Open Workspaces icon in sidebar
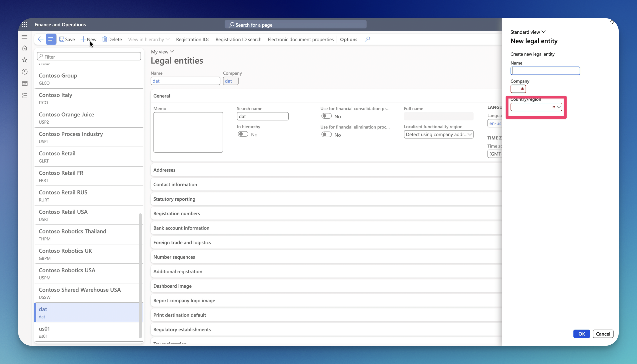The height and width of the screenshot is (364, 637). point(25,84)
